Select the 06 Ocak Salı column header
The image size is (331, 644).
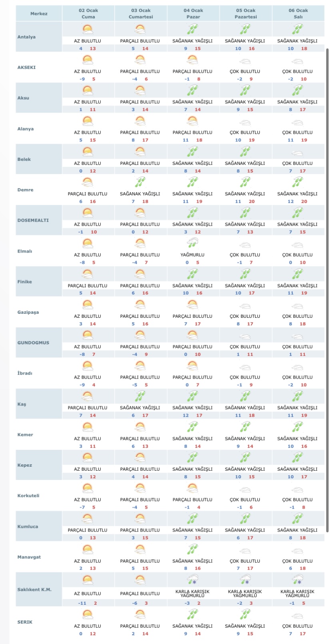pos(298,14)
